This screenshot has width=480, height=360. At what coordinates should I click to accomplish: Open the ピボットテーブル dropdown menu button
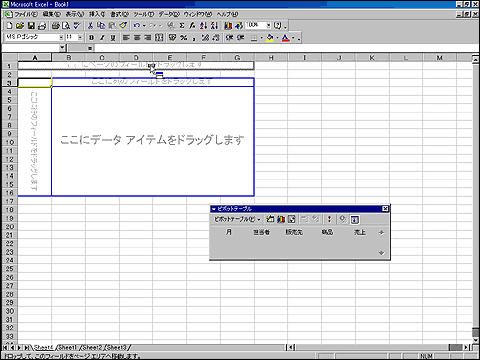237,219
